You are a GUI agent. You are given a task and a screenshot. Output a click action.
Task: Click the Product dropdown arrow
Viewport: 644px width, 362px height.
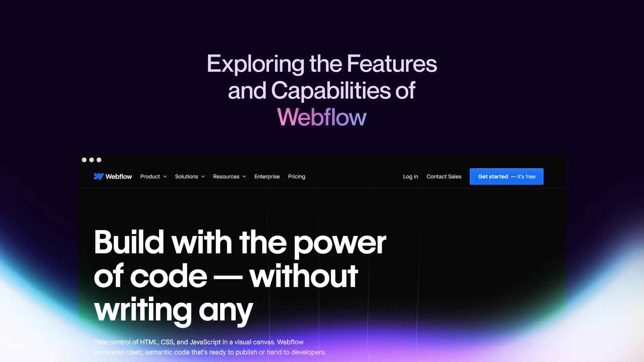tap(165, 176)
